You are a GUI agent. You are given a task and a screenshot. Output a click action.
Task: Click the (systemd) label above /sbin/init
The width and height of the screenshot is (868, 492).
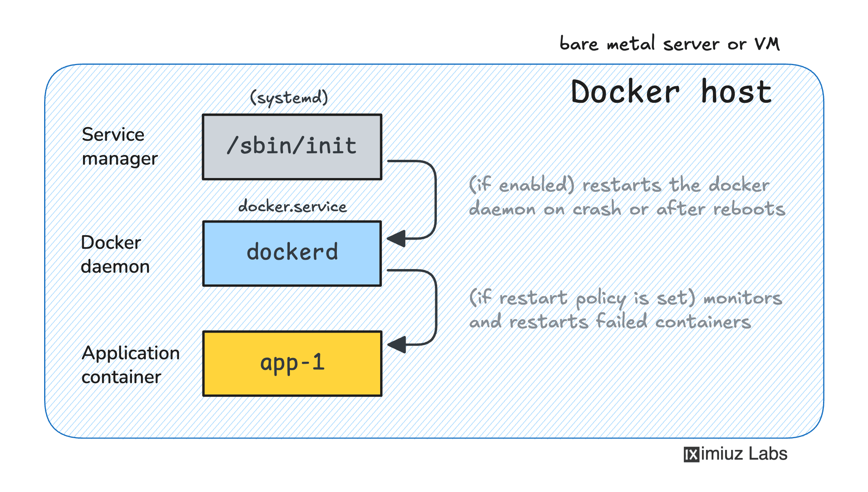pos(289,97)
